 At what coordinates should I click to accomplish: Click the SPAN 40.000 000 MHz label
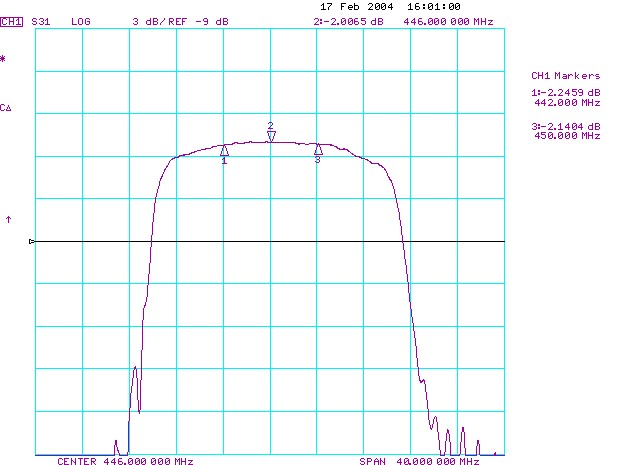point(419,461)
